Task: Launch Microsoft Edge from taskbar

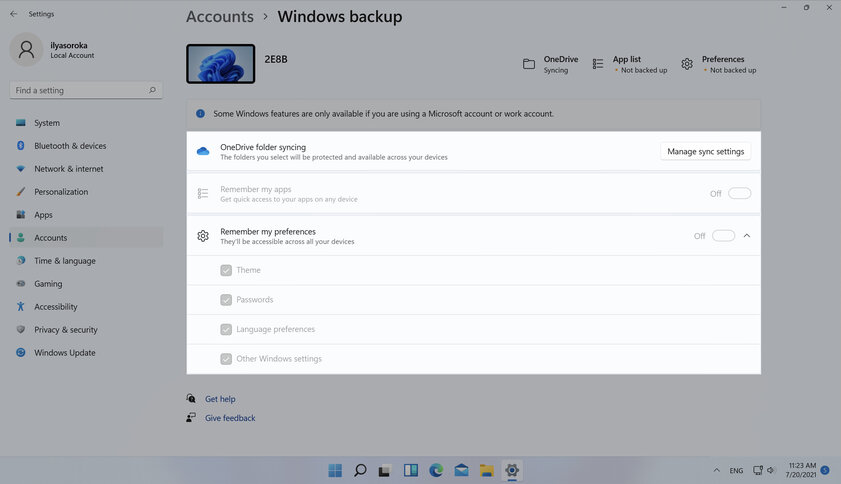Action: [x=436, y=471]
